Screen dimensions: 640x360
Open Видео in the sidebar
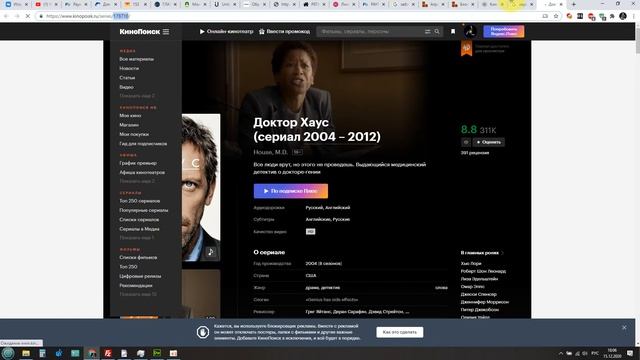(x=126, y=87)
